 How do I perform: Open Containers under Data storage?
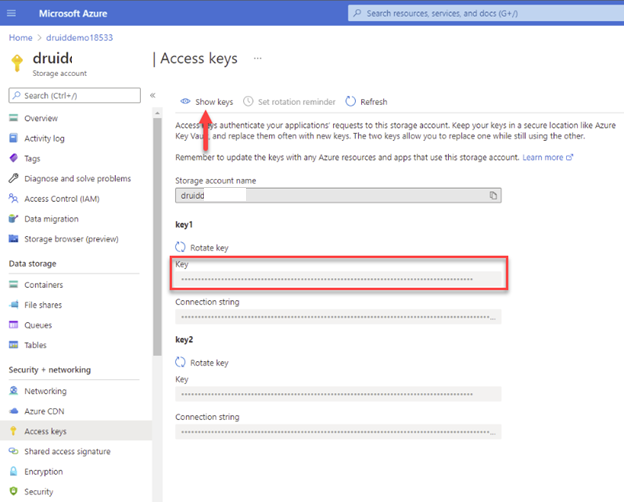(x=46, y=285)
